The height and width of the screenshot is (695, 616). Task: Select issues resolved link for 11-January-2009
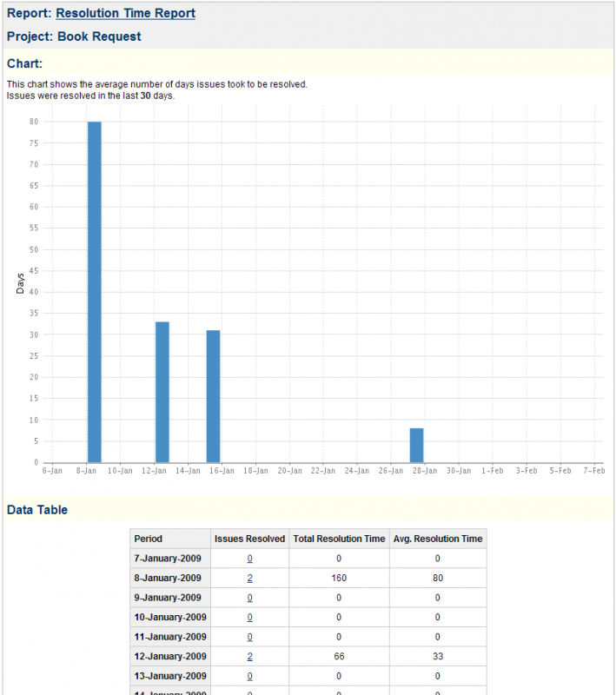(x=250, y=637)
